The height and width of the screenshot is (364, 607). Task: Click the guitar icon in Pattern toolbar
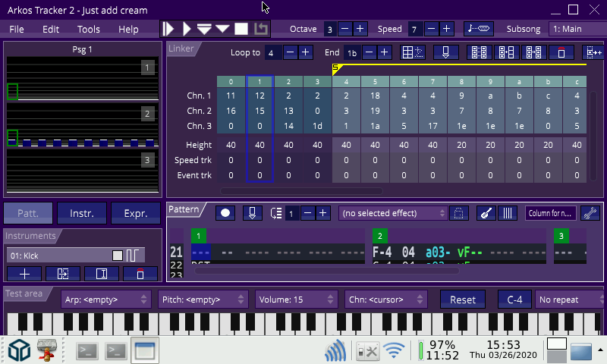pyautogui.click(x=486, y=213)
